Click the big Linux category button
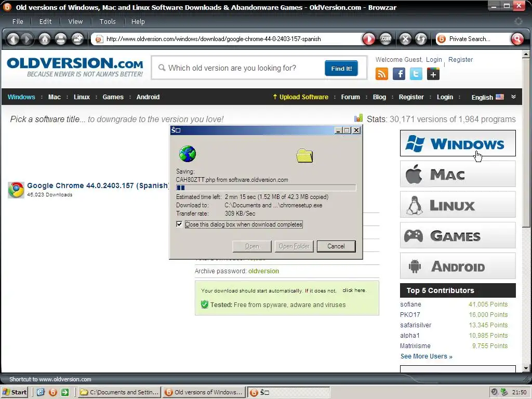 (458, 205)
